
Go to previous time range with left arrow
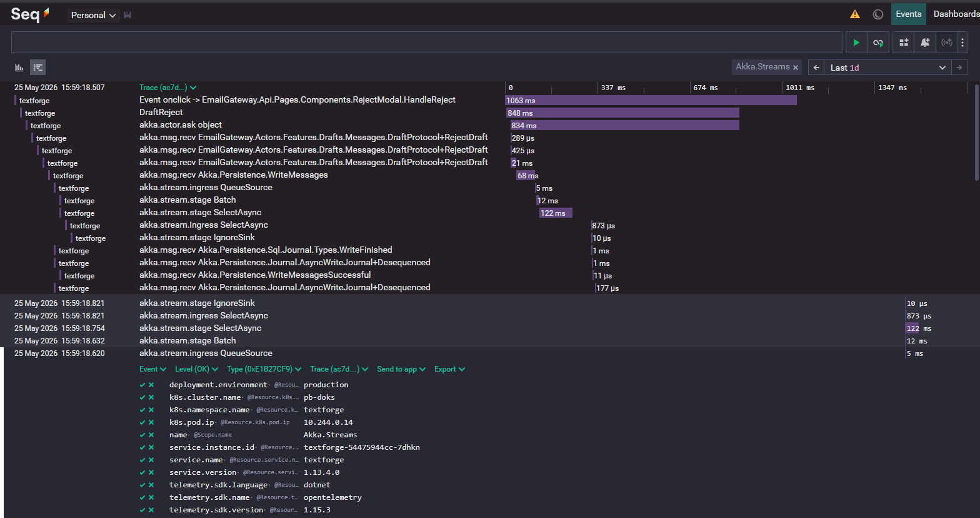[816, 68]
